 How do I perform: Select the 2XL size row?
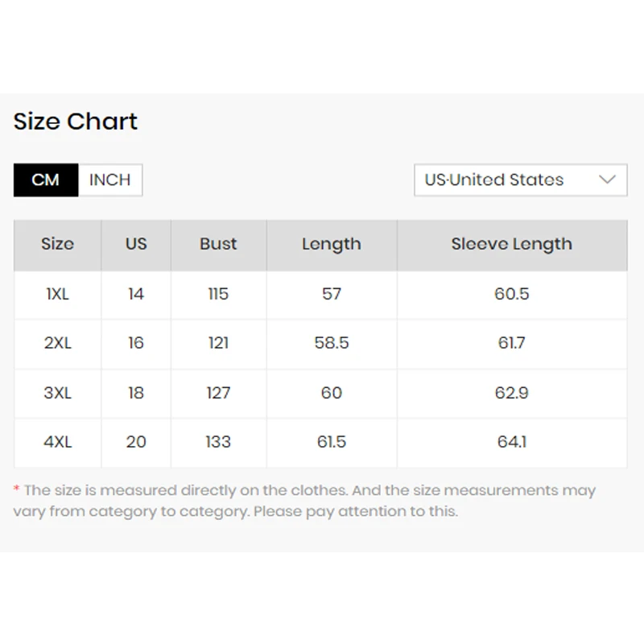pos(57,344)
